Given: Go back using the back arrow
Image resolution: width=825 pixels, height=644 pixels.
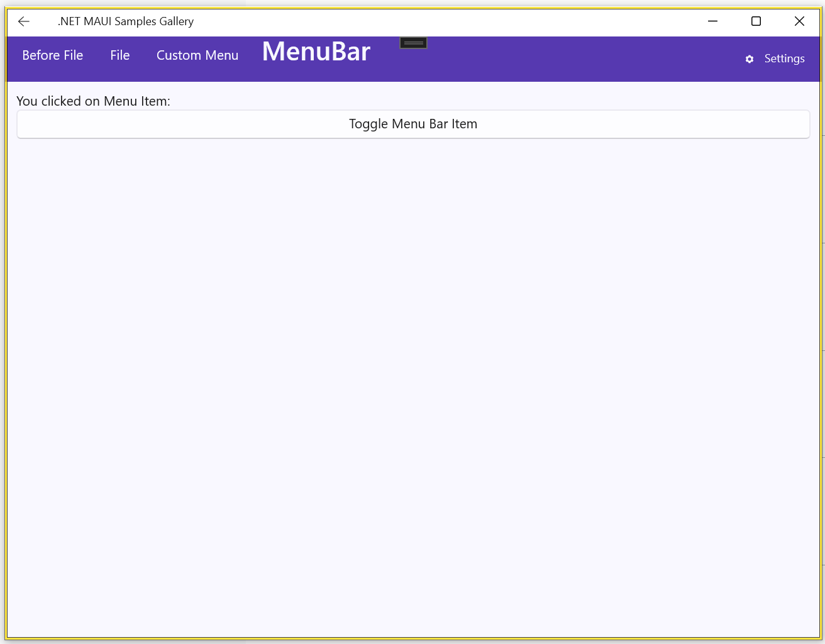Looking at the screenshot, I should [24, 21].
